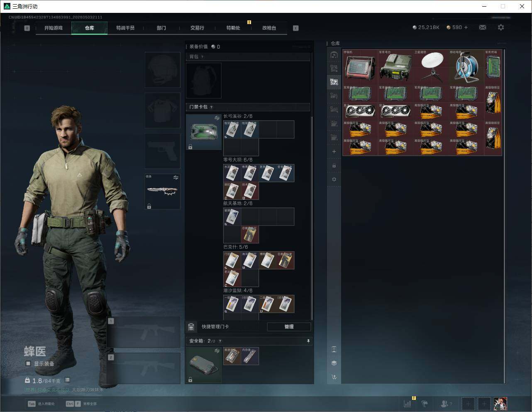Select the blue cable reel item
The image size is (532, 412).
point(466,68)
